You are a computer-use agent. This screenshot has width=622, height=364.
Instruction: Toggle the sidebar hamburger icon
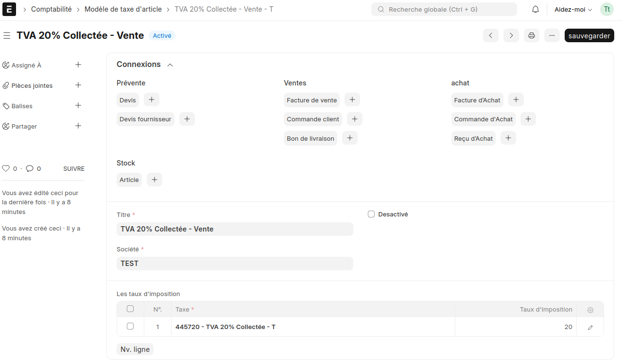click(7, 35)
